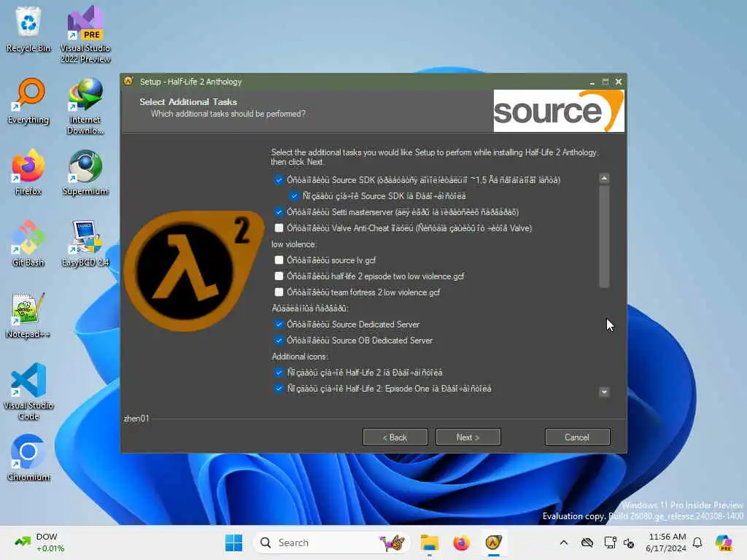Proceed with the Next button
This screenshot has height=560, width=747.
point(468,437)
